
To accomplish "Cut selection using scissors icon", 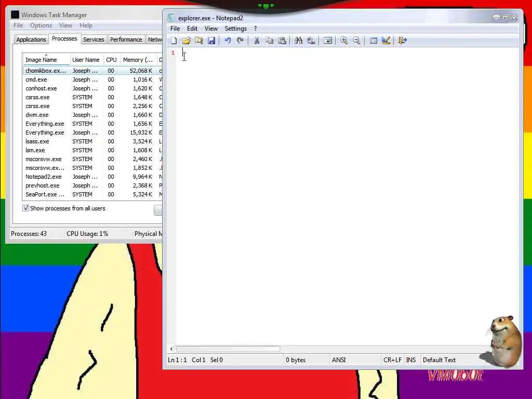I will (x=257, y=41).
